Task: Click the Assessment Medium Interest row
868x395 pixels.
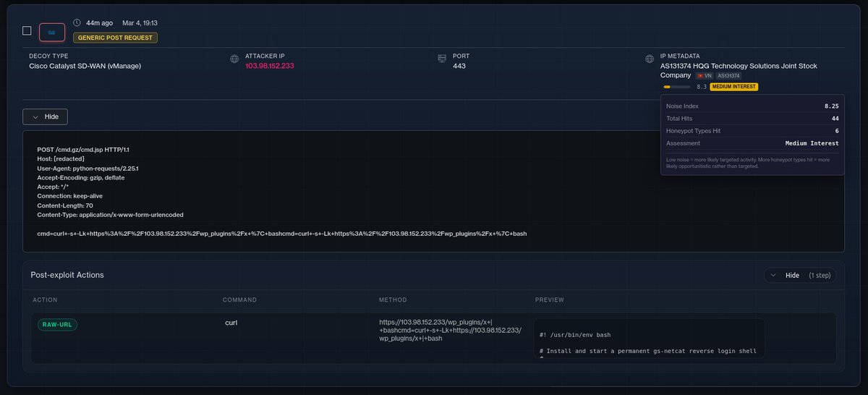Action: pyautogui.click(x=752, y=143)
